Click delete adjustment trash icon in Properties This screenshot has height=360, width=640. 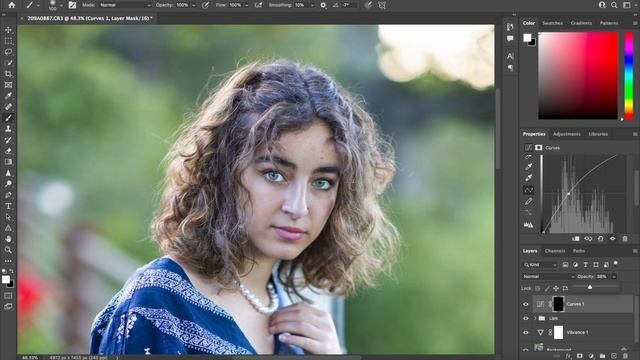tap(624, 239)
